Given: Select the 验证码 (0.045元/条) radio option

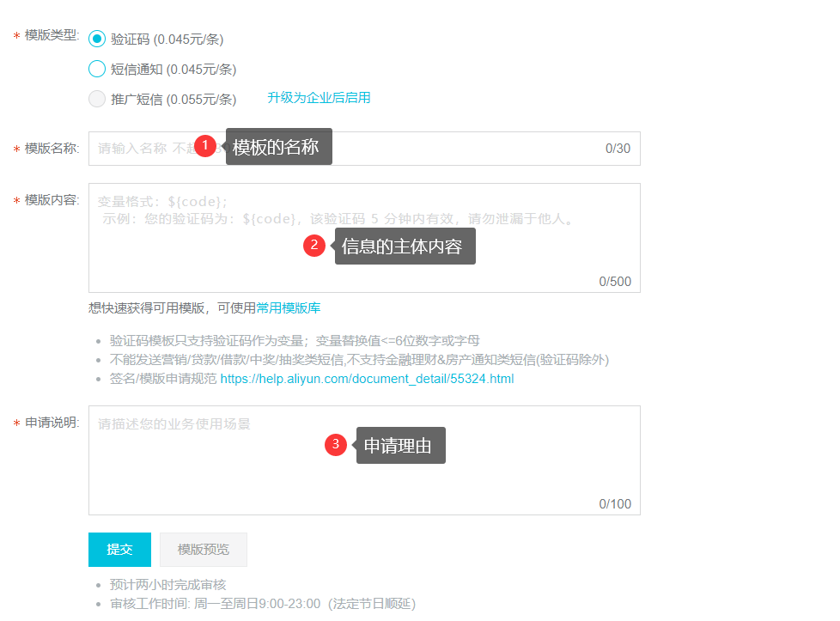Looking at the screenshot, I should [97, 40].
